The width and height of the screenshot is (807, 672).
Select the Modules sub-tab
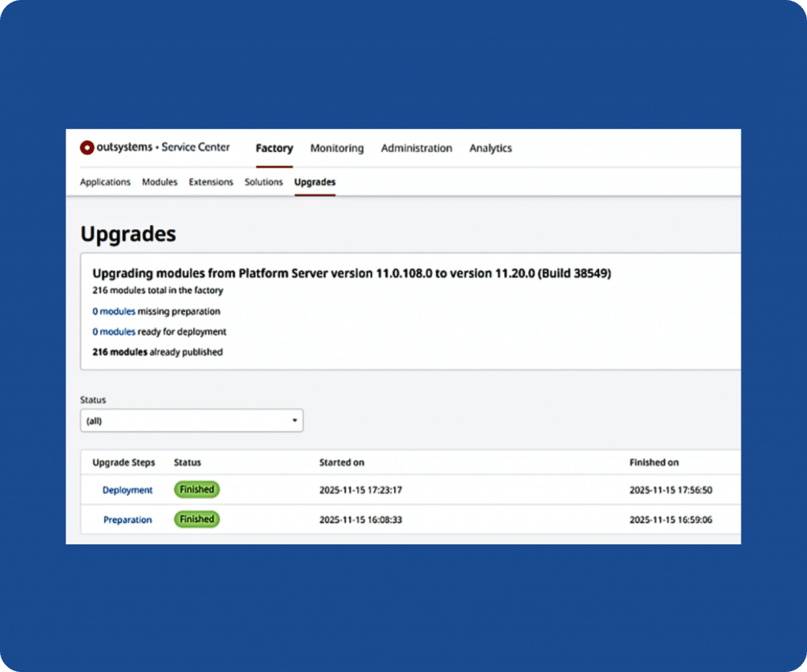[x=159, y=182]
